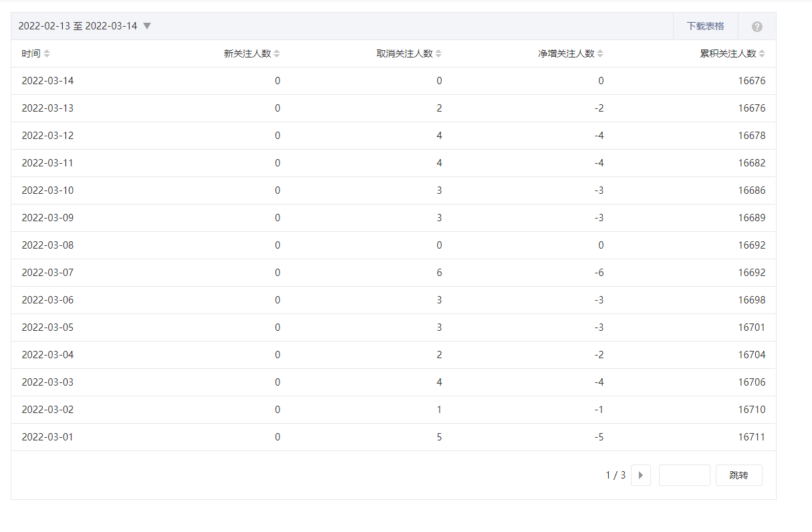Sort by 时间 using its sort icon
812x532 pixels.
(x=47, y=53)
